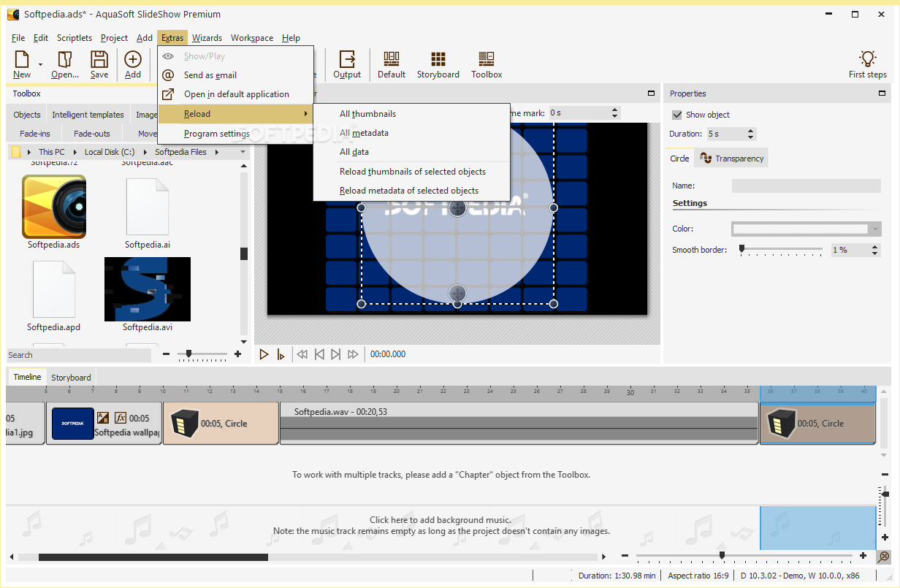Maximize the preview panel
The height and width of the screenshot is (588, 900).
coord(651,93)
